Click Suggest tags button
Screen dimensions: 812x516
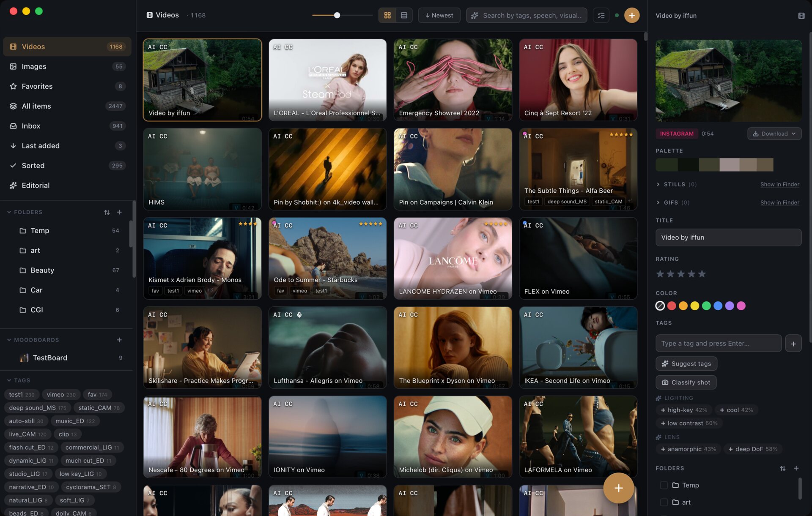pyautogui.click(x=686, y=364)
